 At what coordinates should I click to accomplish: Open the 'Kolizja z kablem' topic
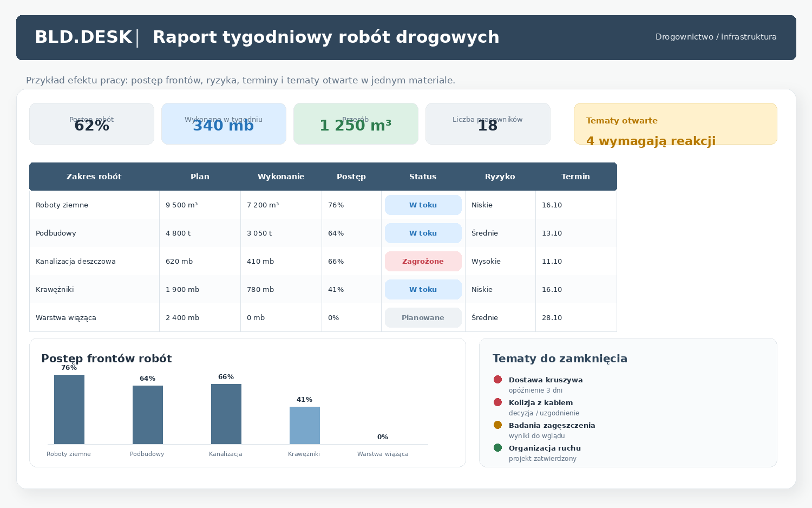(x=541, y=403)
